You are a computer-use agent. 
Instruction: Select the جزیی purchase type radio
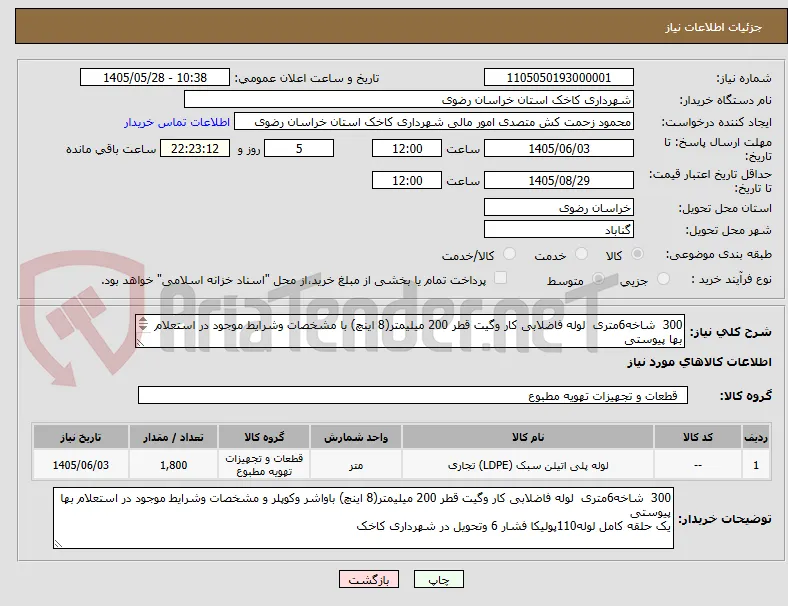(663, 278)
